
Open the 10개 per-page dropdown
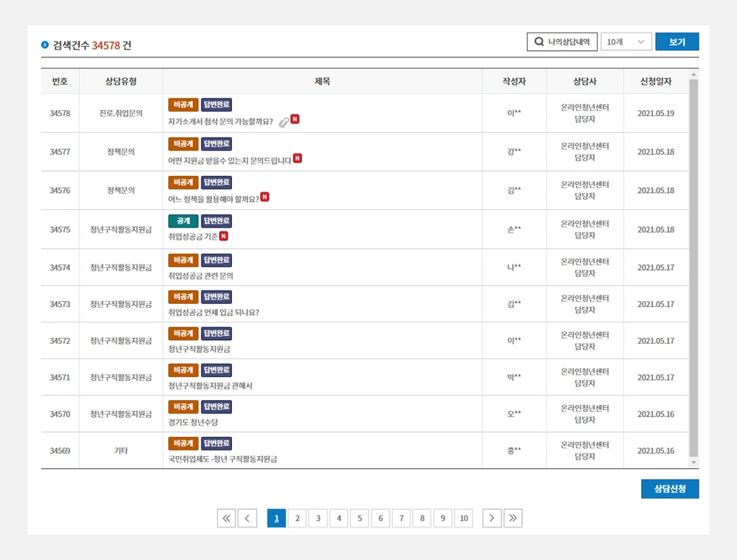click(x=626, y=42)
